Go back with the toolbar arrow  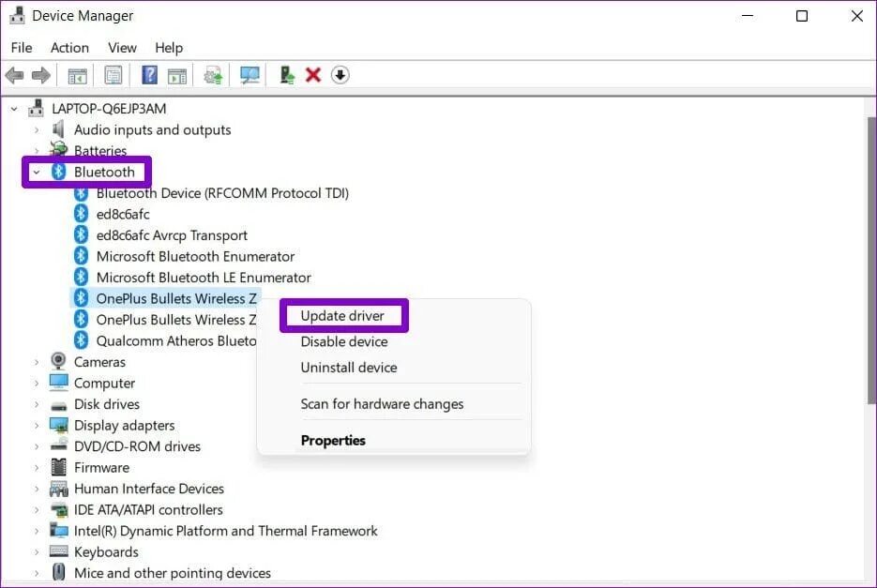15,75
